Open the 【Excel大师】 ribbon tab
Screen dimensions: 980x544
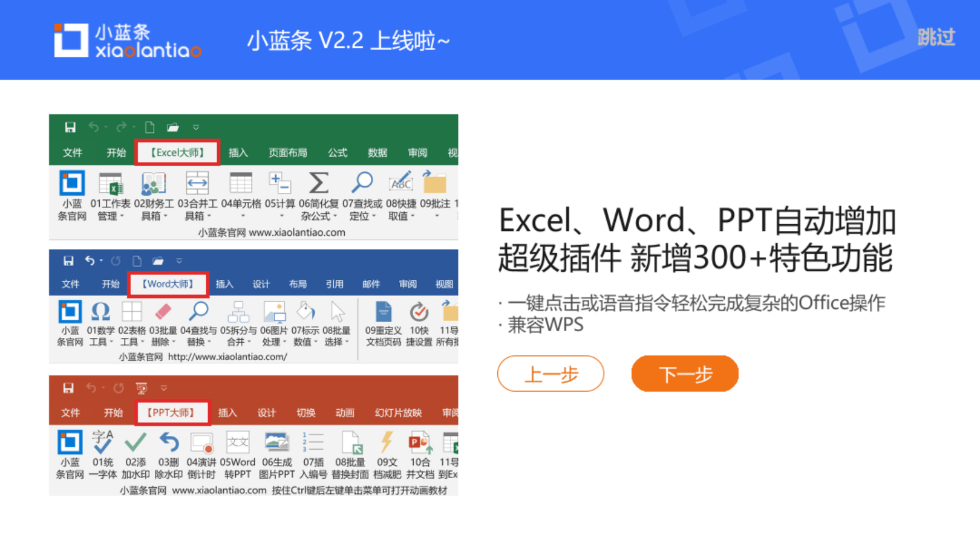tap(177, 152)
